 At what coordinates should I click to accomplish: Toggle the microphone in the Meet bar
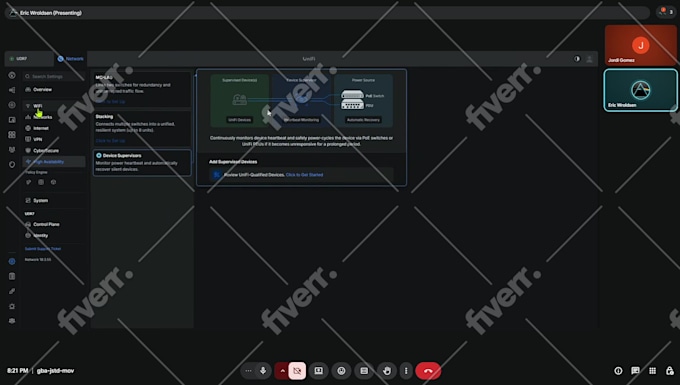263,371
